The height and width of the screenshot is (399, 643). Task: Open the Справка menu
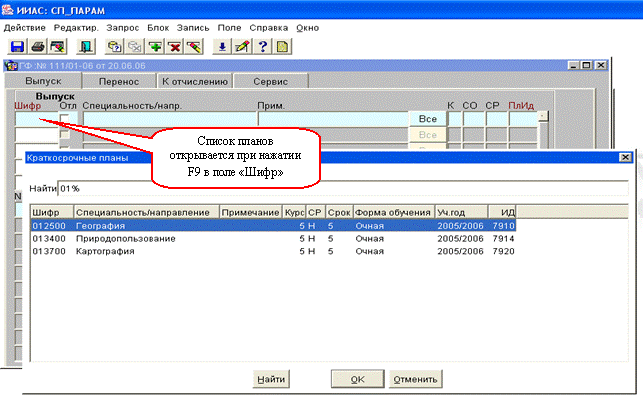(269, 28)
